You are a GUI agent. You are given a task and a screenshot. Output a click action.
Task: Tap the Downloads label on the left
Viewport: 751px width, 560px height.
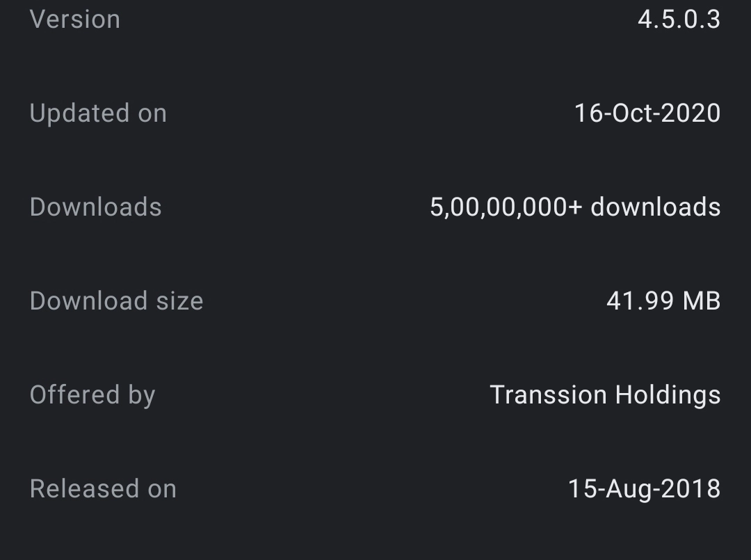click(x=96, y=207)
